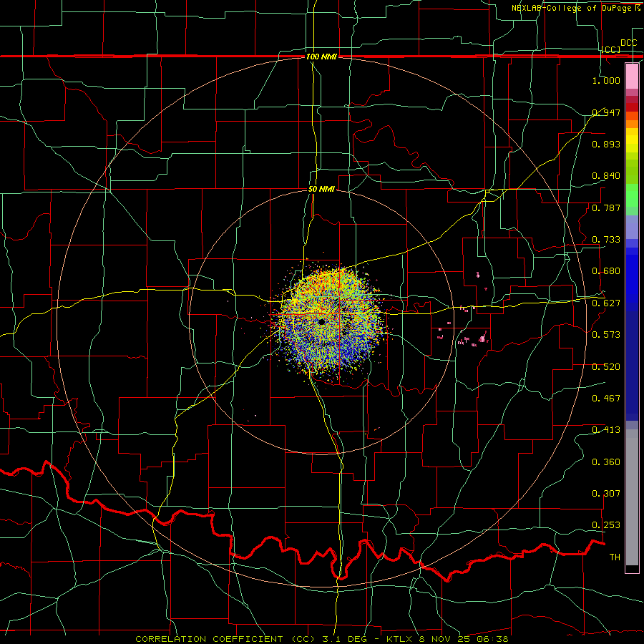644x644 pixels.
Task: Click the 0.627 scale value
Action: tap(606, 303)
